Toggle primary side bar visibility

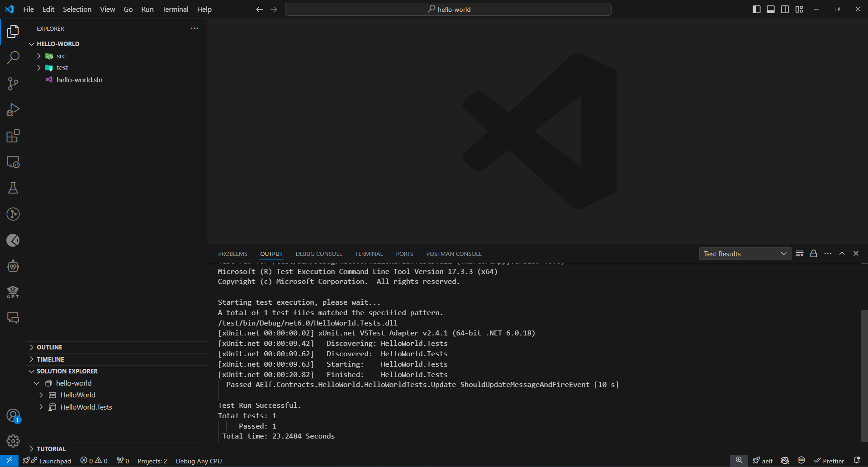click(756, 9)
